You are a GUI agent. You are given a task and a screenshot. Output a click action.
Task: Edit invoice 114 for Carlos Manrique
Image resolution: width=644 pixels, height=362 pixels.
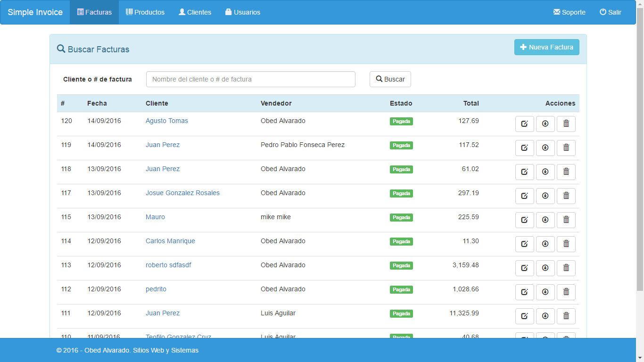click(x=524, y=244)
